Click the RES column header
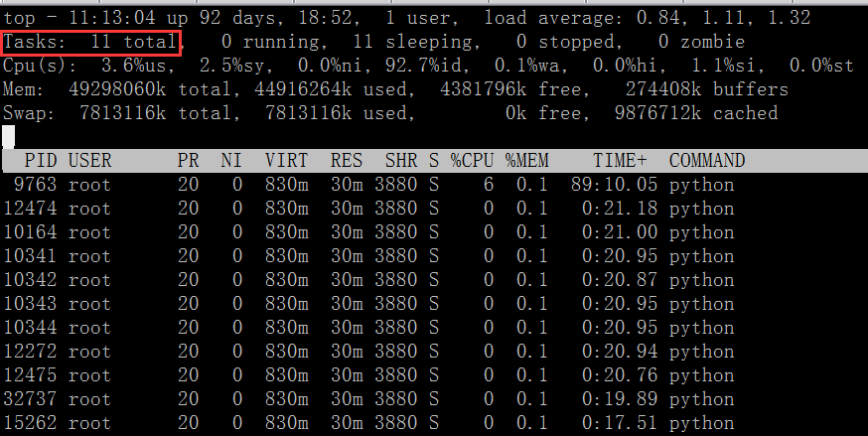Image resolution: width=868 pixels, height=436 pixels. click(x=347, y=161)
